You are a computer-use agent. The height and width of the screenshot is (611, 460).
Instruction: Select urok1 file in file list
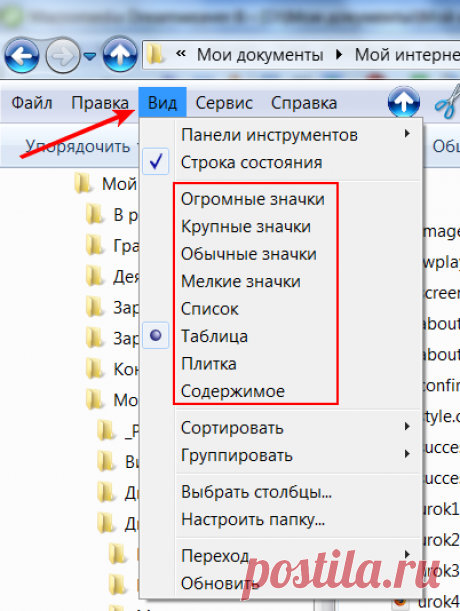coord(441,509)
